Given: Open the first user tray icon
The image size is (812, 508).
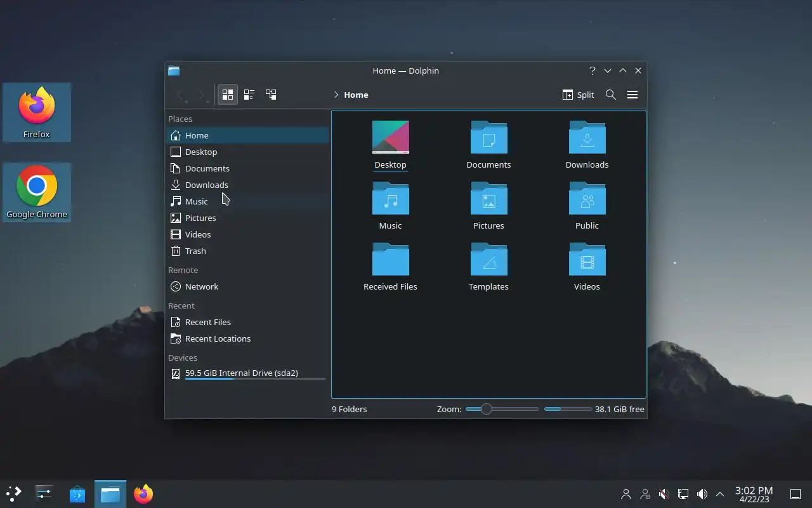Looking at the screenshot, I should (626, 494).
